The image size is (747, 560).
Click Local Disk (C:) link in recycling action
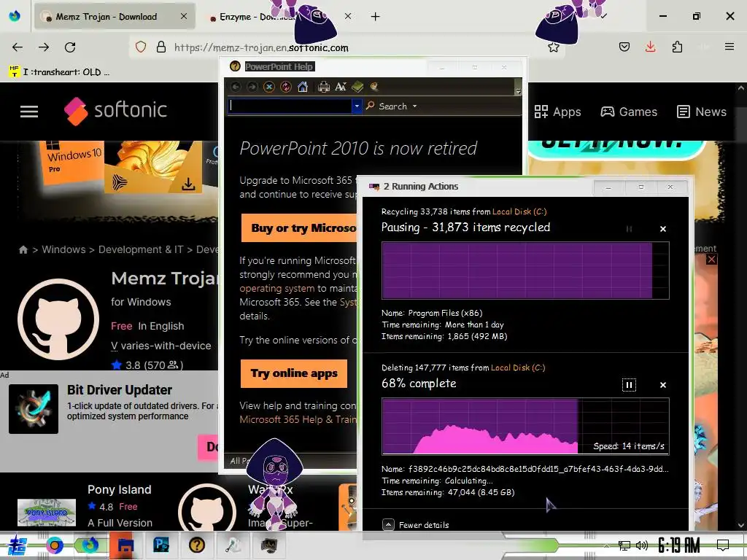click(x=519, y=212)
